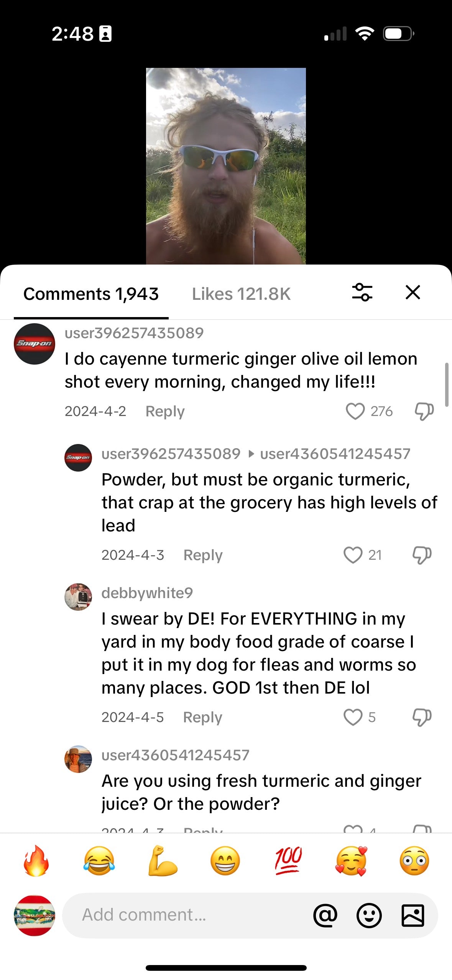Image resolution: width=452 pixels, height=980 pixels.
Task: Insert the flexed bicep emoji
Action: coord(162,861)
